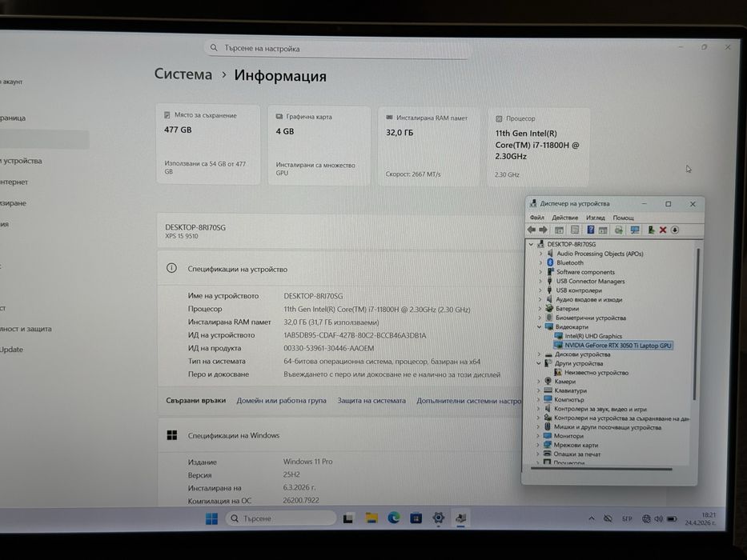The width and height of the screenshot is (747, 560).
Task: Expand the Монитори node
Action: [538, 436]
